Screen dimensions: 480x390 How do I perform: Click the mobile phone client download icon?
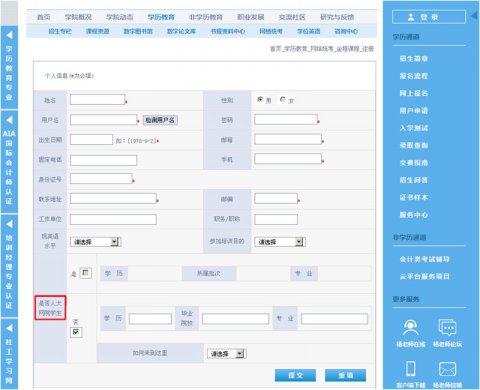pos(411,369)
